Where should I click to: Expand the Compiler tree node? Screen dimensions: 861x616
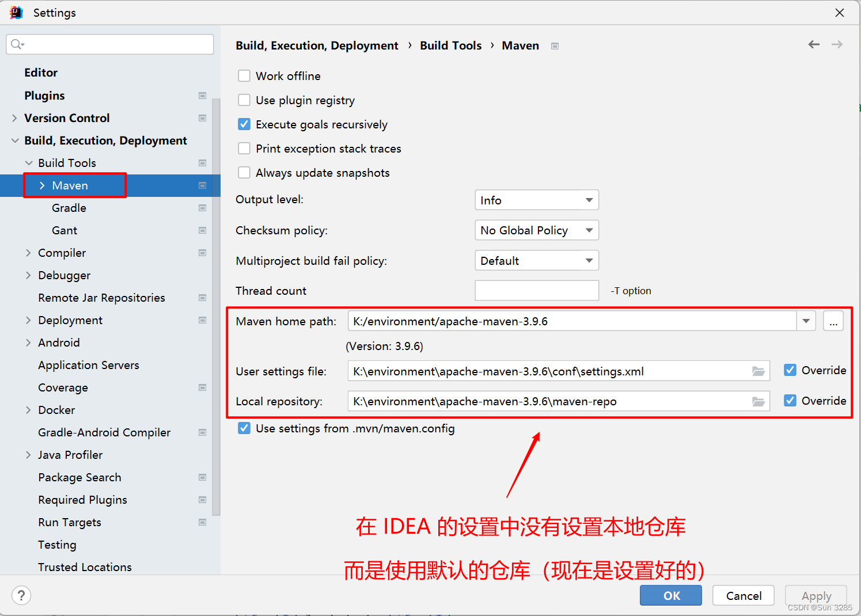pyautogui.click(x=28, y=253)
